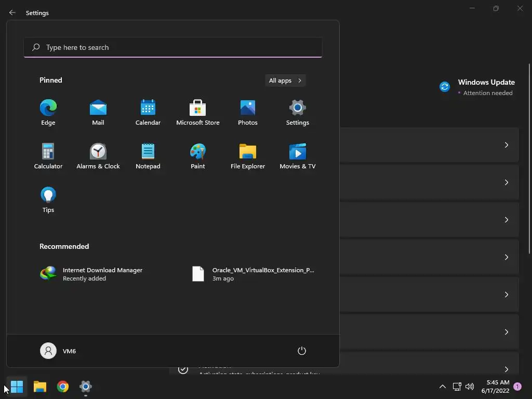Show All apps list
The image size is (532, 399).
[x=285, y=81]
